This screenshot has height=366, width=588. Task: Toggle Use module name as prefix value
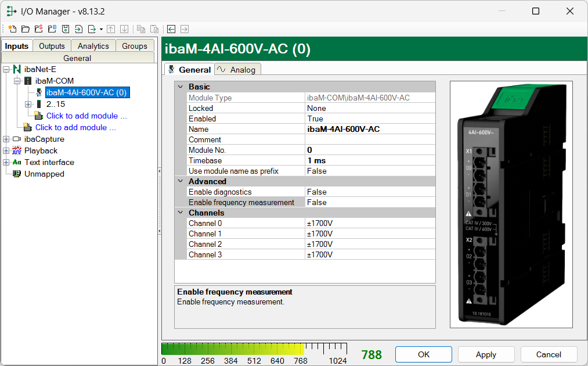pyautogui.click(x=370, y=171)
